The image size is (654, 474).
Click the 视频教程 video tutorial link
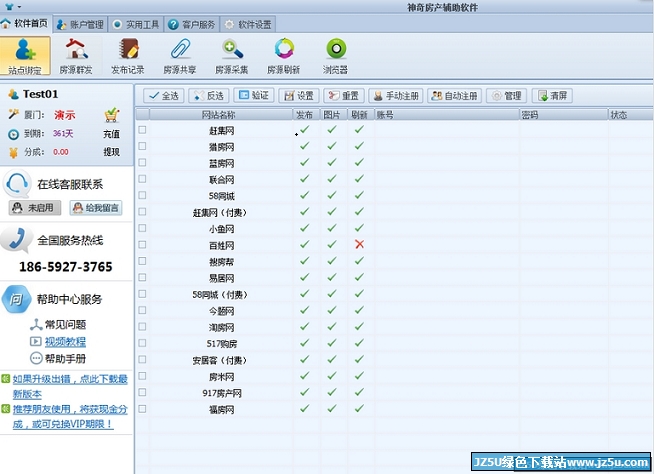pos(64,341)
